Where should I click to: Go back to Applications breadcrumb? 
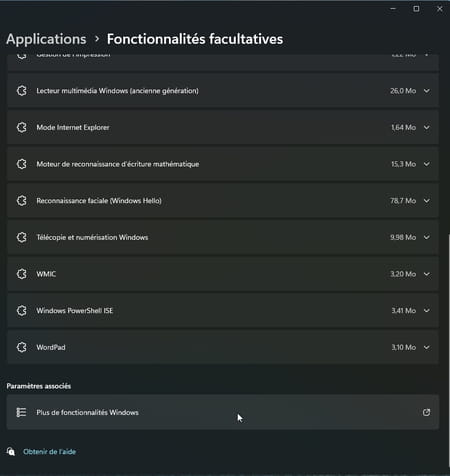46,39
